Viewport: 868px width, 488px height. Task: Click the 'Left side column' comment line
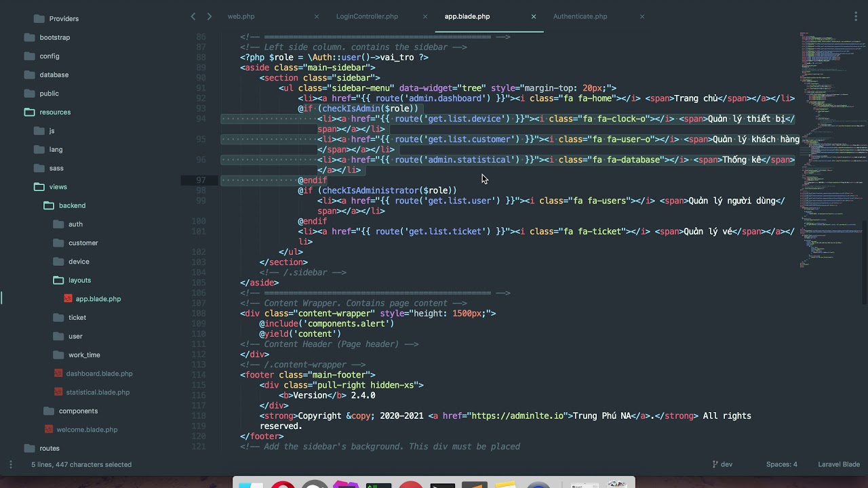[353, 47]
